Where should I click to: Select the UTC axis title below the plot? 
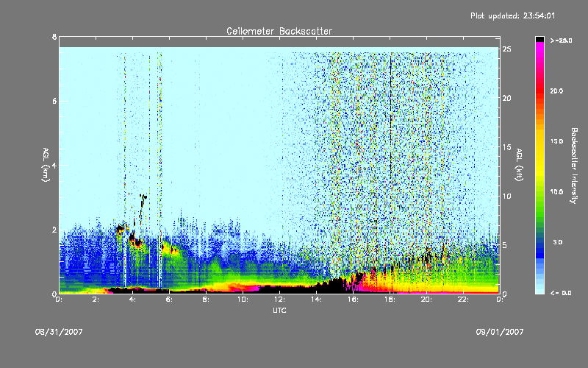279,310
